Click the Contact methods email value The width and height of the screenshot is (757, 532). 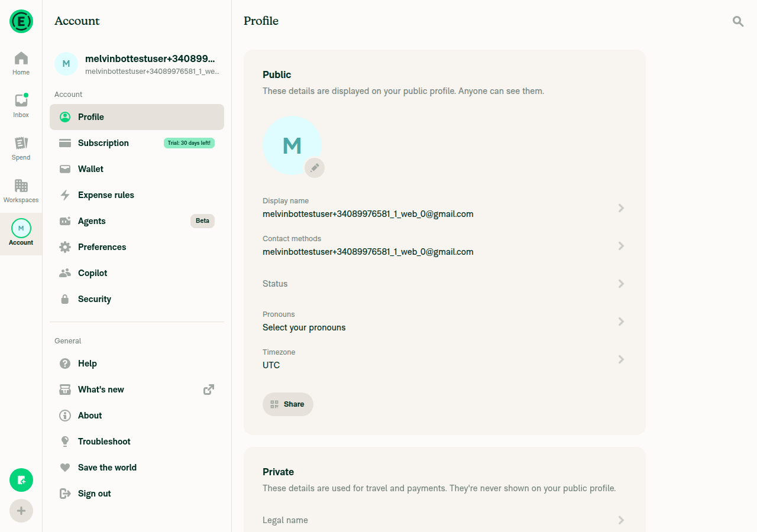coord(368,252)
